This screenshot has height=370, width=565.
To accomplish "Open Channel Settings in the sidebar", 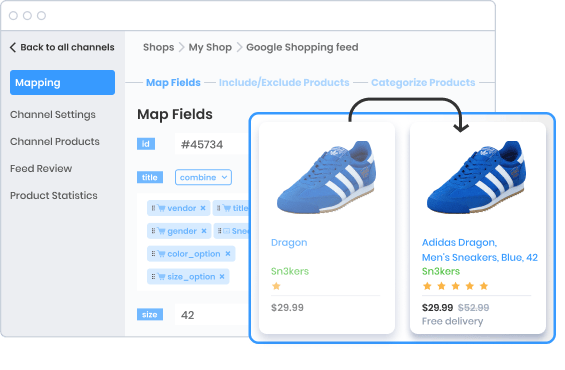I will tap(53, 115).
